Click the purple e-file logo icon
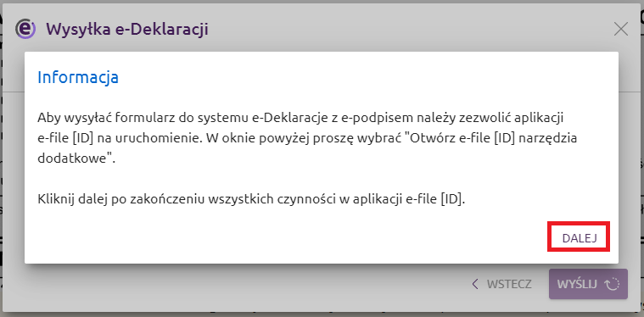The image size is (644, 317). (x=25, y=30)
